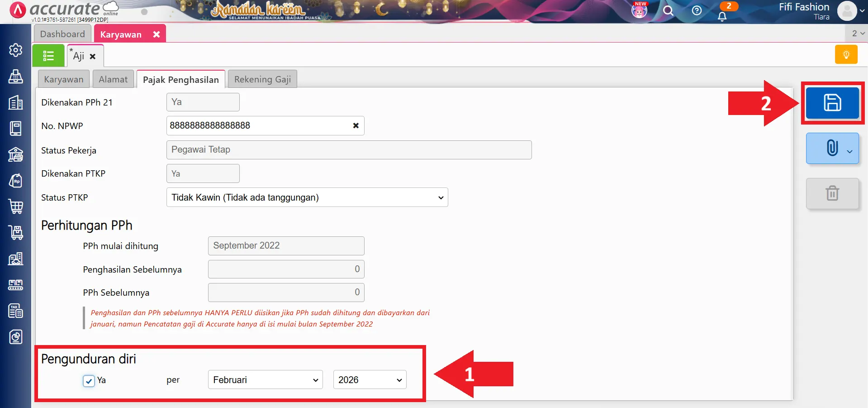Viewport: 868px width, 408px height.
Task: Open the 2026 year dropdown
Action: coord(370,380)
